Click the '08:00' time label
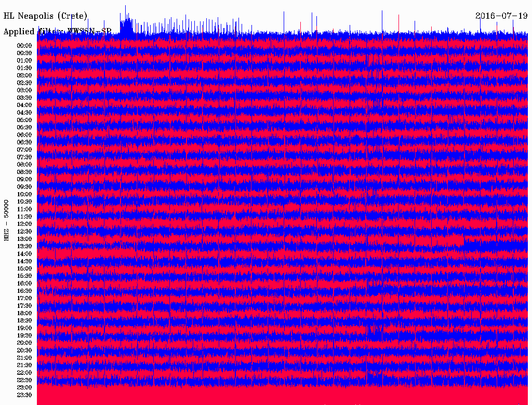Viewport: 532px width, 405px height. (x=24, y=165)
